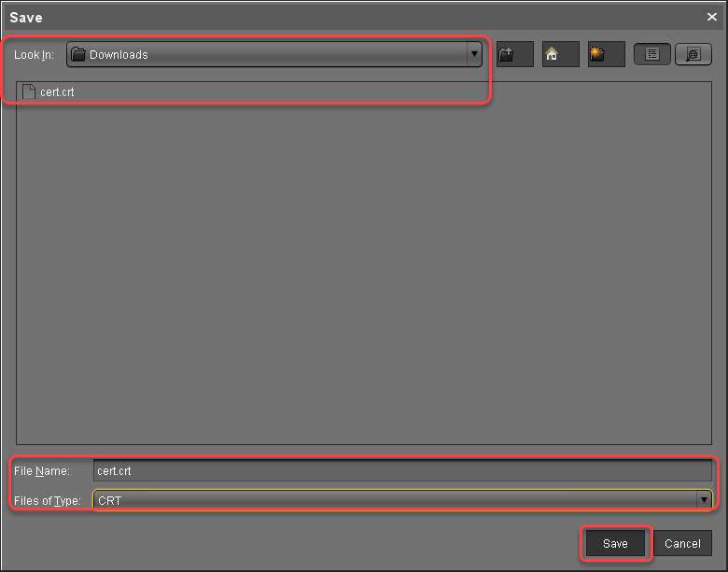This screenshot has height=572, width=728.
Task: Click the Save title bar text
Action: [26, 17]
